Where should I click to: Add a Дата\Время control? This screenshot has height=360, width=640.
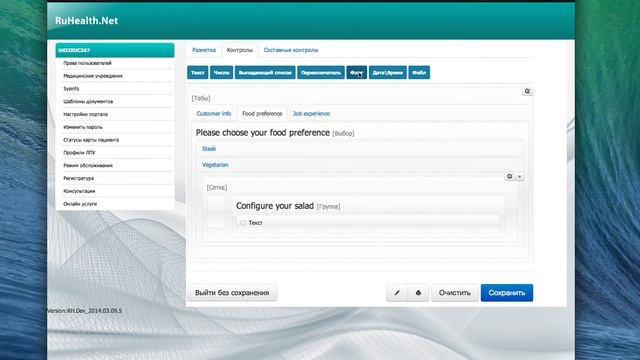click(387, 73)
